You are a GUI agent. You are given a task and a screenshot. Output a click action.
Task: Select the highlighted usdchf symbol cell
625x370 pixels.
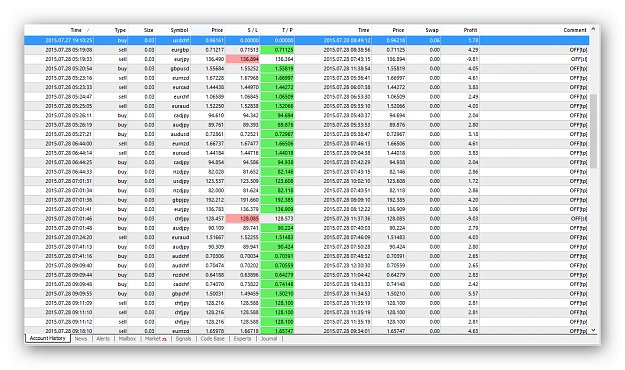coord(181,40)
